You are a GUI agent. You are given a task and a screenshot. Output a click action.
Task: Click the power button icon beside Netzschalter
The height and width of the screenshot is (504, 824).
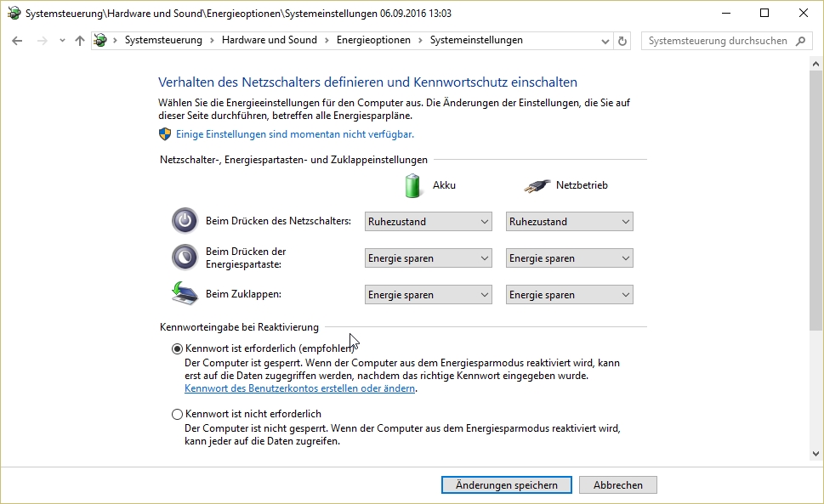click(x=185, y=221)
